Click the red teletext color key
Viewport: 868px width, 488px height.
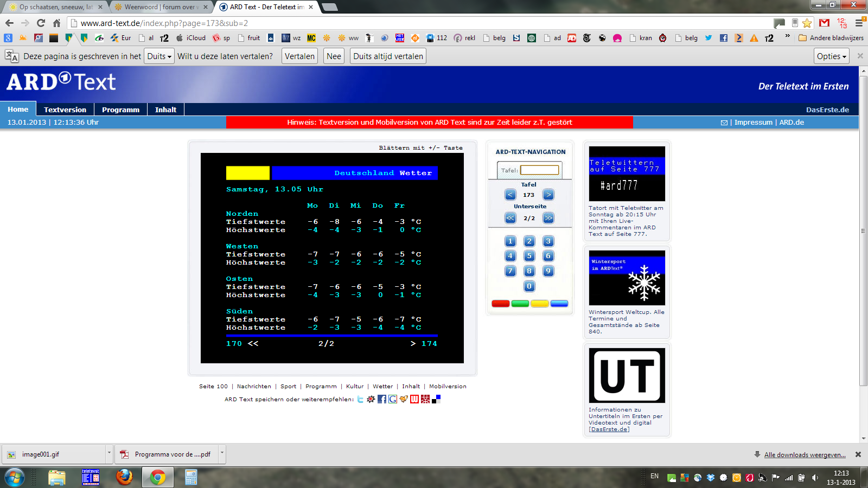(501, 304)
